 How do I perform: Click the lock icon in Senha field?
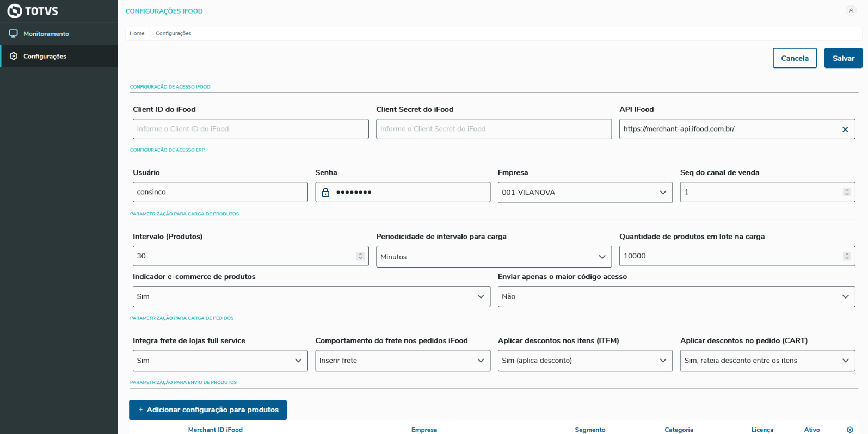[325, 192]
